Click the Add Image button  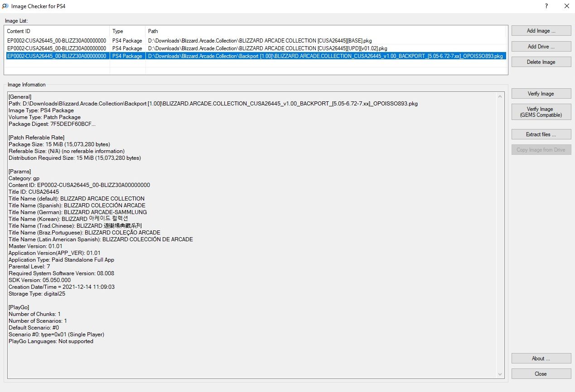click(x=541, y=31)
